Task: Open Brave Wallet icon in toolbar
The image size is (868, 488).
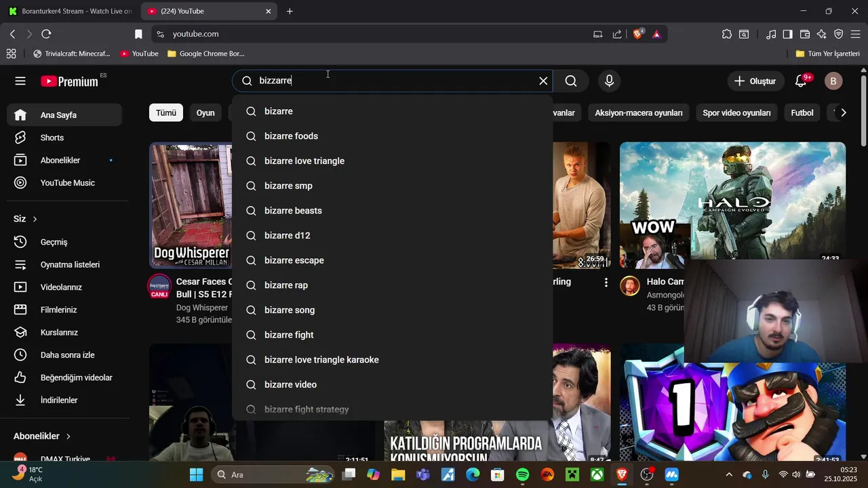Action: coord(805,34)
